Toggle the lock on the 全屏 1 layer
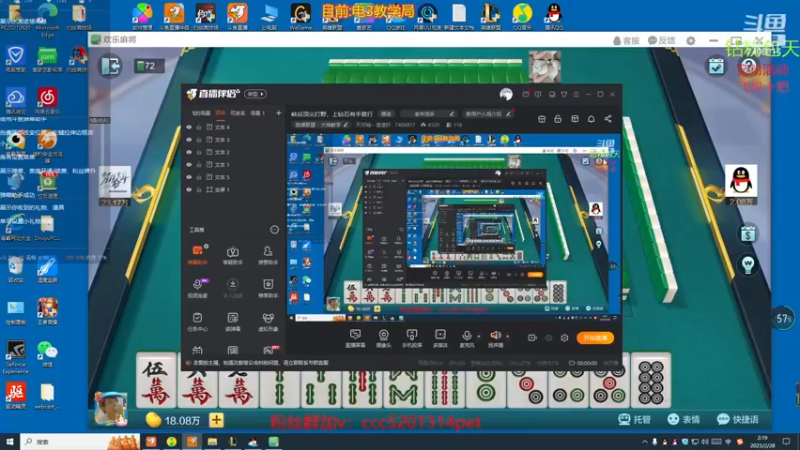 (x=199, y=189)
